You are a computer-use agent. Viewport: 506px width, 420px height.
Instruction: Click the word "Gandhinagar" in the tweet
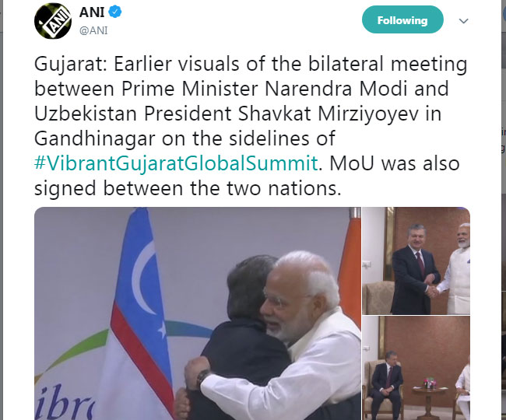95,138
